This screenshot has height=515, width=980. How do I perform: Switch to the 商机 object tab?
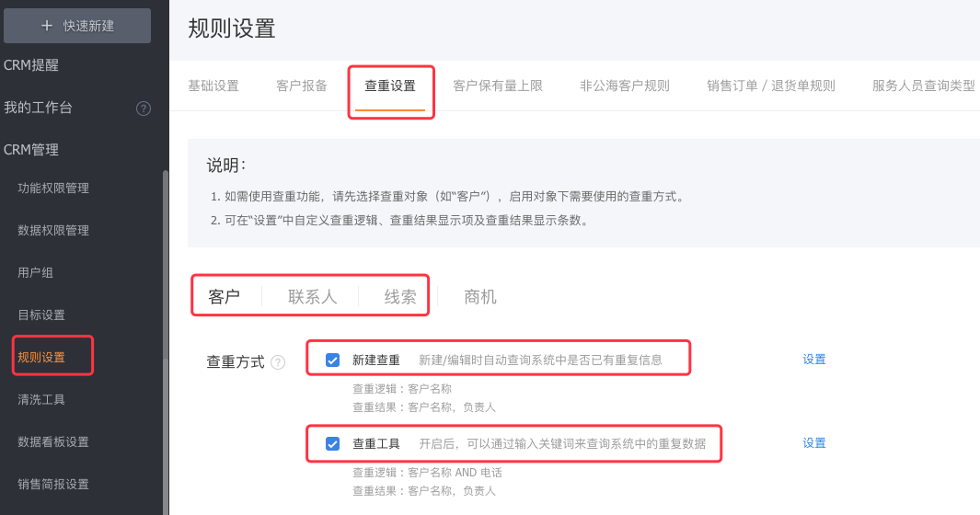click(480, 297)
